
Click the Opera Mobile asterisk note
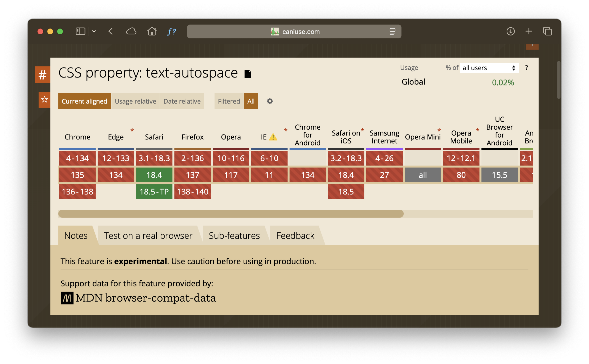pyautogui.click(x=477, y=131)
